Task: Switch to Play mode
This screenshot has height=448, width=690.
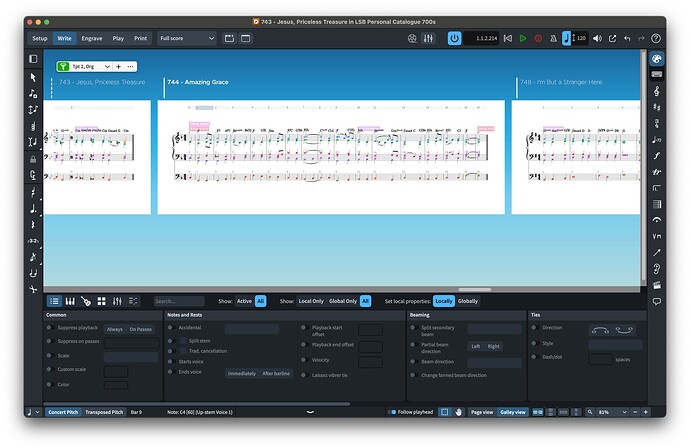Action: (x=118, y=38)
